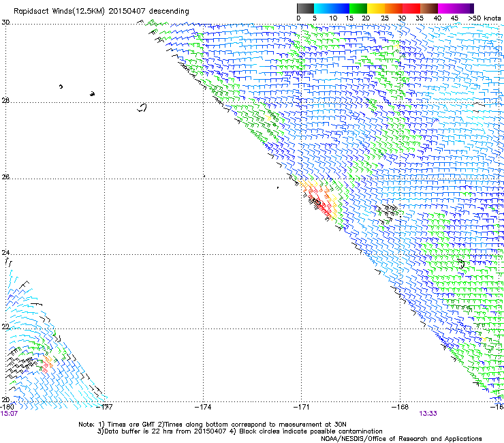Click the magenta 40-45 knots legend segment

(x=447, y=8)
